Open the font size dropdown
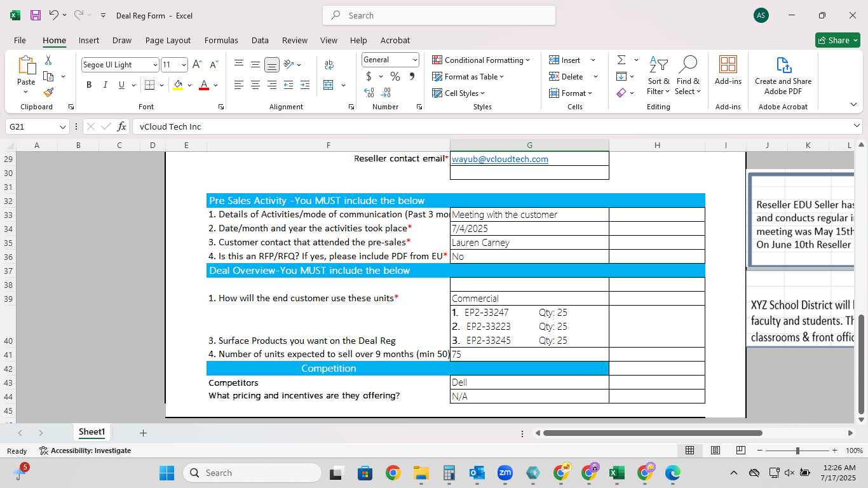 click(184, 65)
